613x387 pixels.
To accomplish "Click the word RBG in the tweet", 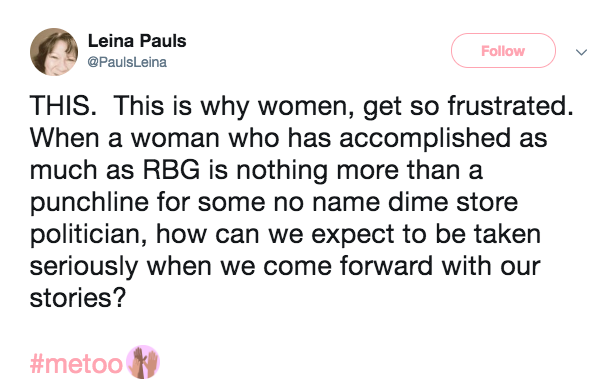I will tap(172, 170).
